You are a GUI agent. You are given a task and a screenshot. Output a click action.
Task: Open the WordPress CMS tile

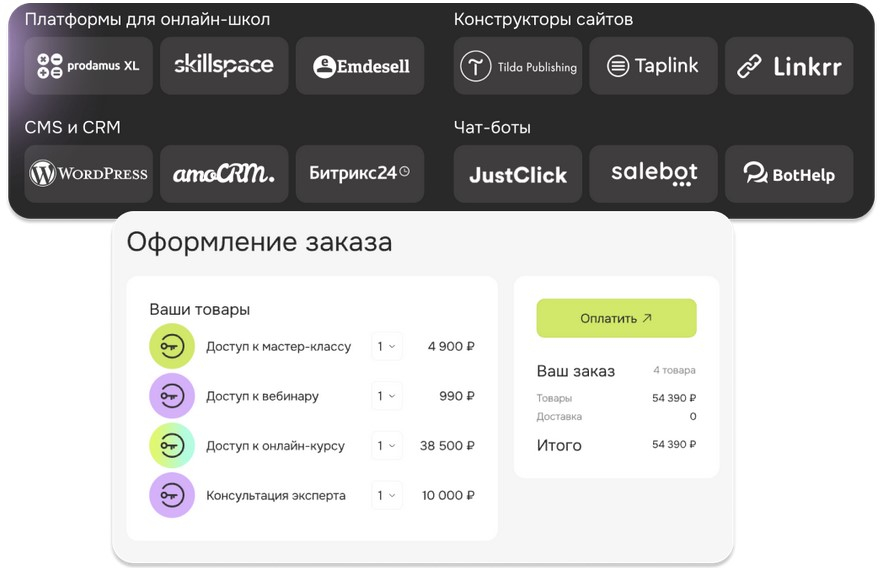[88, 174]
